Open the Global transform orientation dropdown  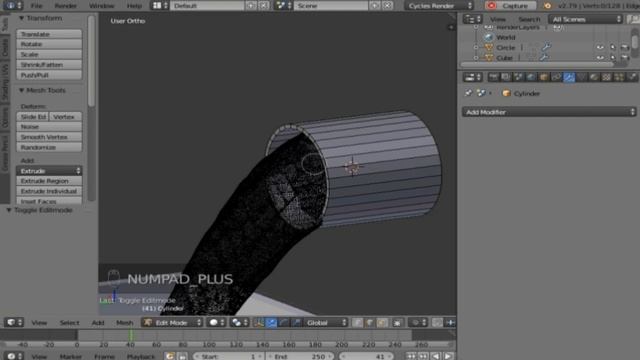[x=325, y=322]
